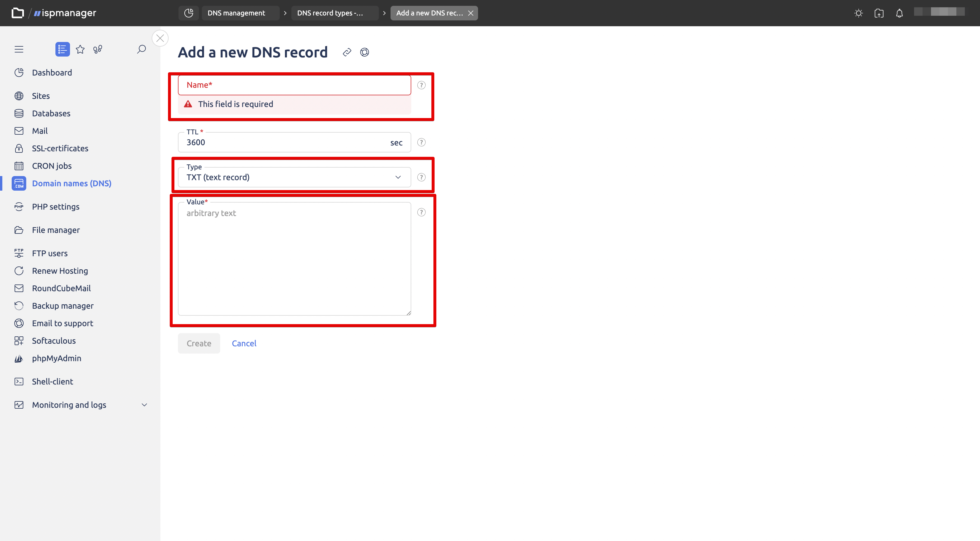
Task: Click the TTL input with 3600
Action: coord(294,142)
